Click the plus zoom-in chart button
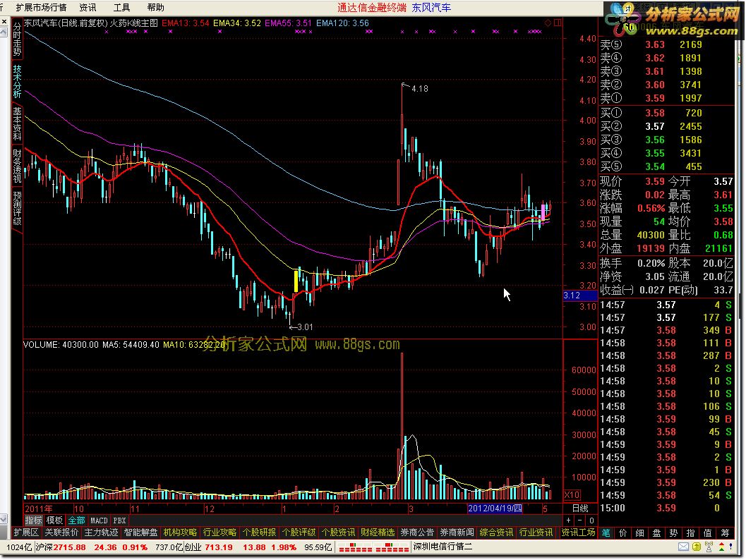 click(569, 521)
